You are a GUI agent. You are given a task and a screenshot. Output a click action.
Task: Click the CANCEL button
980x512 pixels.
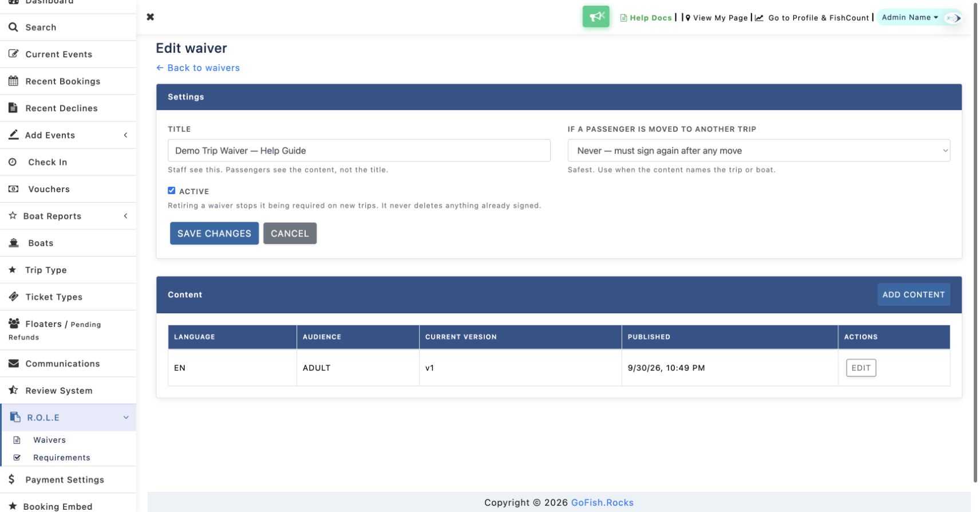point(290,233)
